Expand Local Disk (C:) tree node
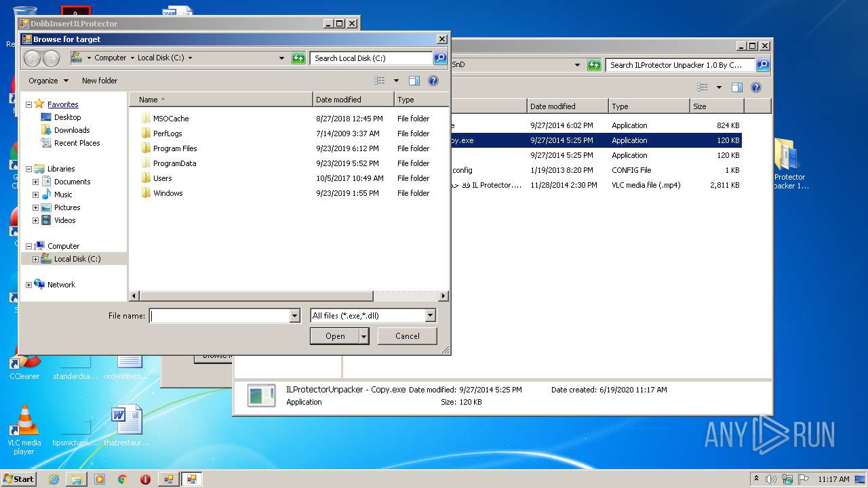Screen dimensions: 868x488 (x=36, y=259)
